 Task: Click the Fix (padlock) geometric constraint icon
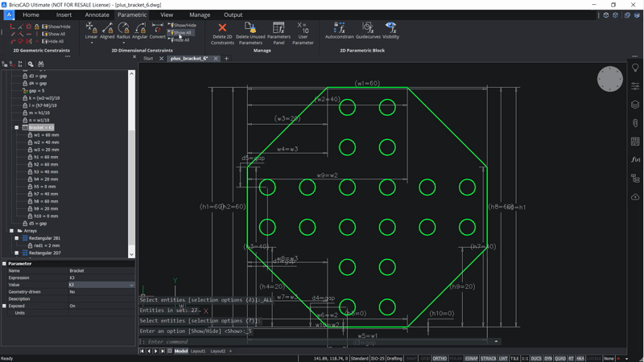37,27
